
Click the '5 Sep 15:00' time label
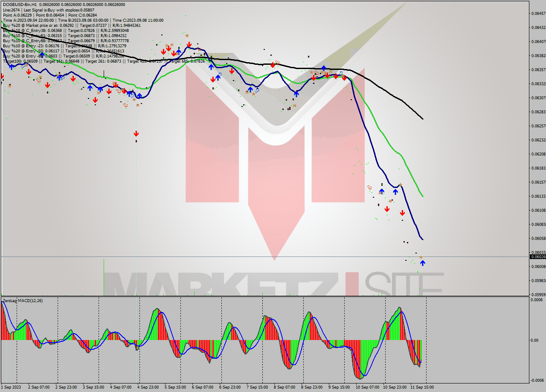point(175,387)
